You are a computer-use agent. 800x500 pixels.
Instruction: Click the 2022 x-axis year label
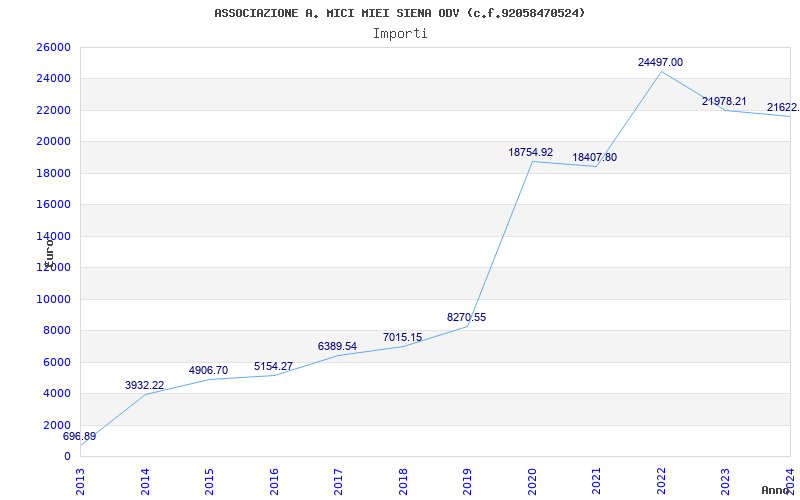(x=661, y=482)
